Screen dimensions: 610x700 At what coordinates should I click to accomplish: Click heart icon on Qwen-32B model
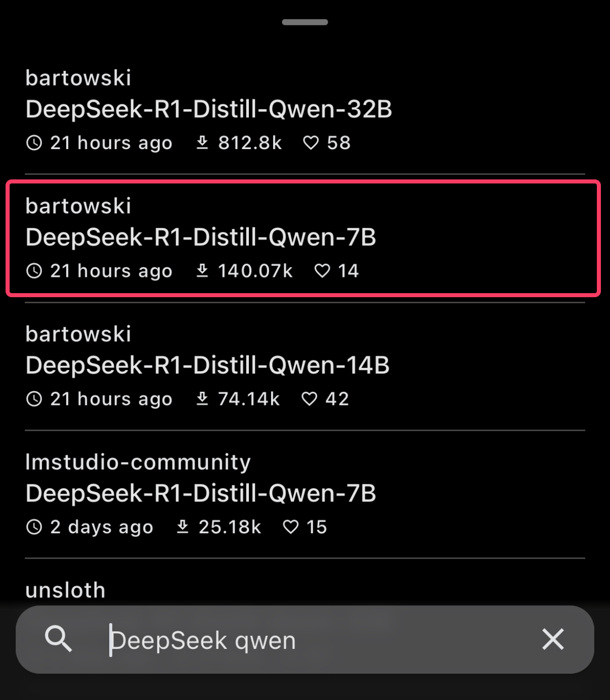[x=311, y=143]
